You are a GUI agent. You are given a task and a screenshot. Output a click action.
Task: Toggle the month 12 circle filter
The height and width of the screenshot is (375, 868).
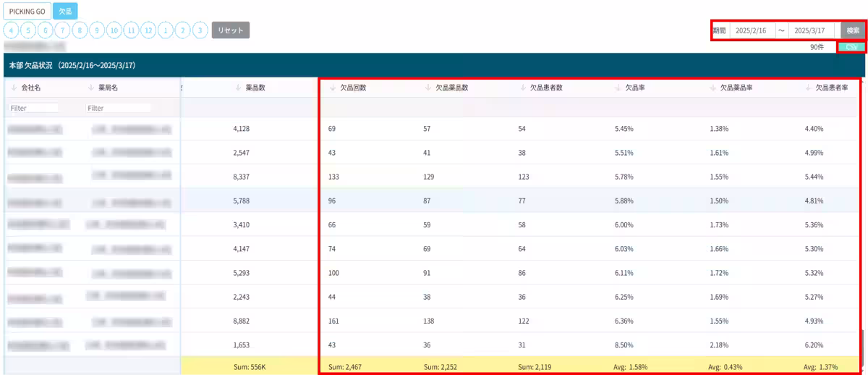point(148,30)
